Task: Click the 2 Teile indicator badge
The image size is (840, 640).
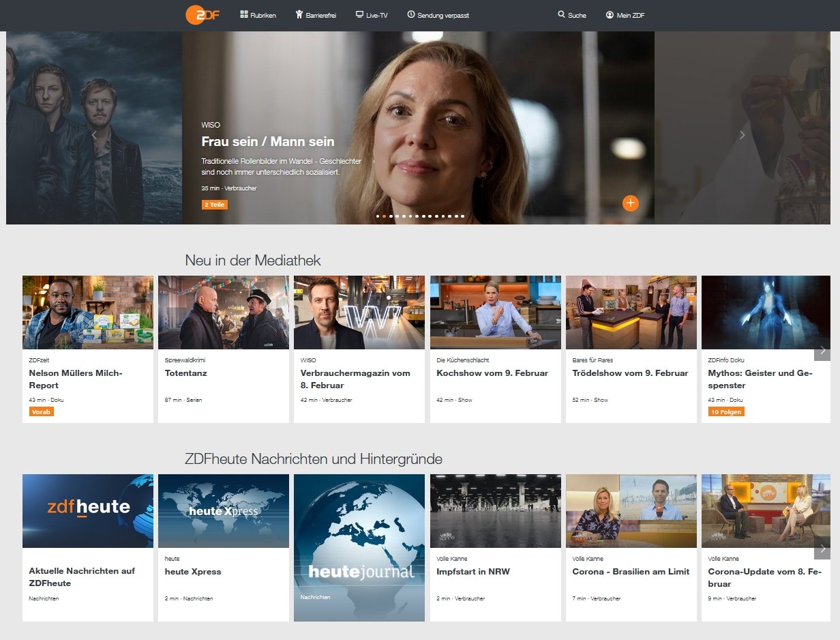Action: tap(214, 204)
